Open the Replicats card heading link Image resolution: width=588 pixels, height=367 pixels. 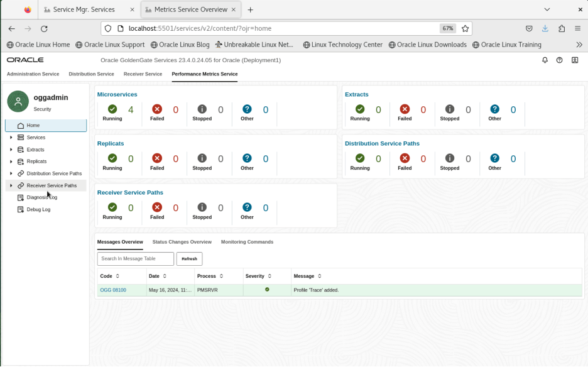(111, 143)
